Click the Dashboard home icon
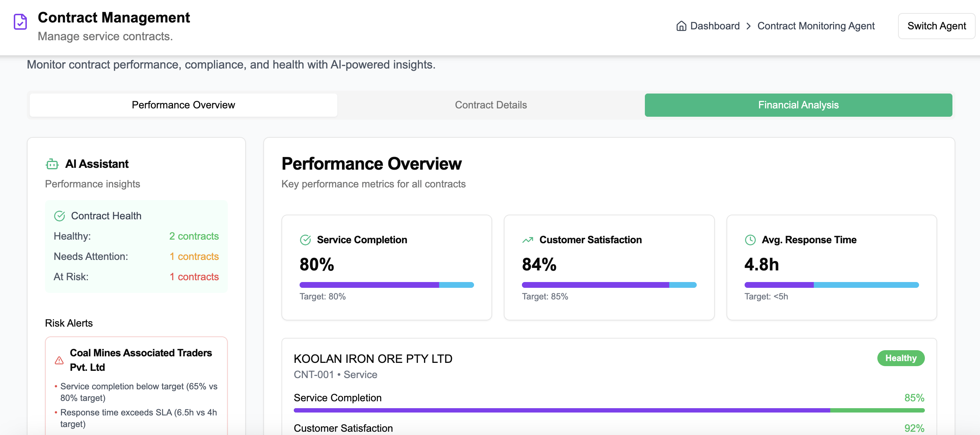 (681, 26)
